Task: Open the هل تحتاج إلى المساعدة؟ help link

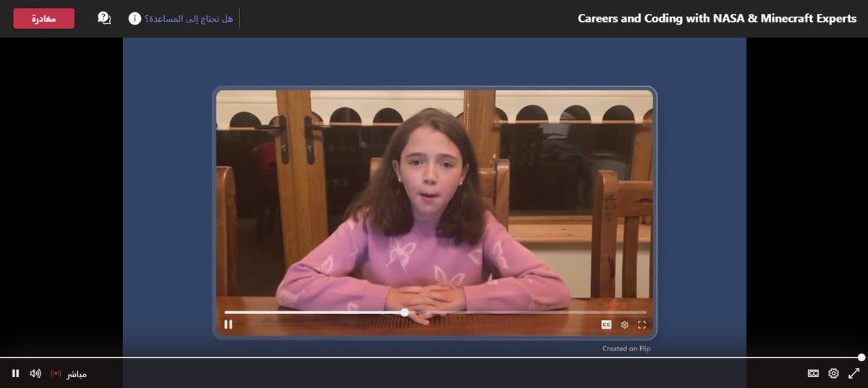Action: click(189, 19)
